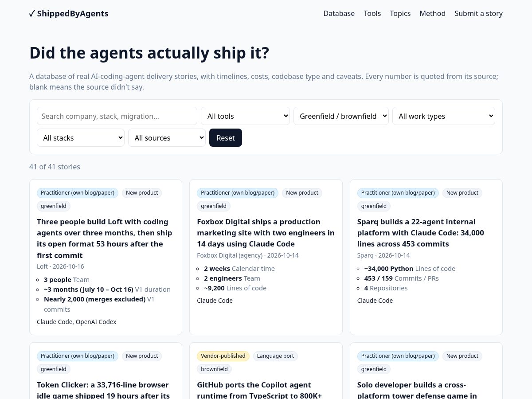Image resolution: width=532 pixels, height=399 pixels.
Task: Select the 41 of 41 stories count
Action: click(x=55, y=167)
